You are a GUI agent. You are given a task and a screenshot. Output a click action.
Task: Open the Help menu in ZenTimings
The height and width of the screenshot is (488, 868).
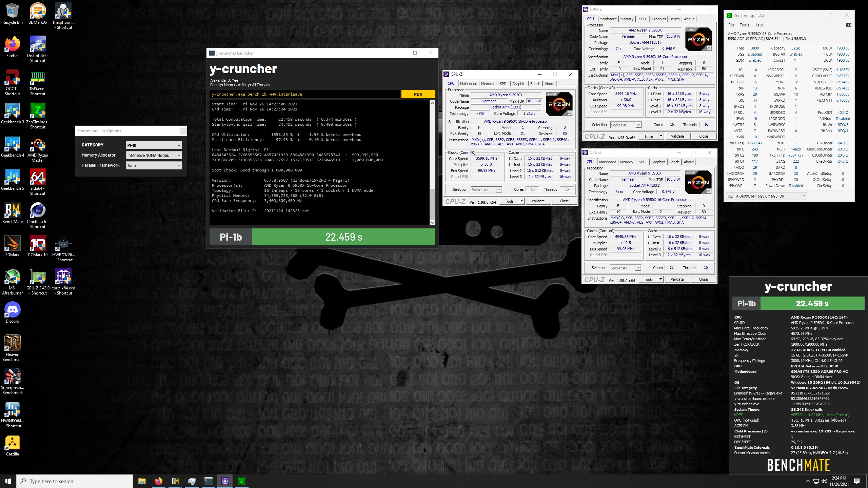758,25
